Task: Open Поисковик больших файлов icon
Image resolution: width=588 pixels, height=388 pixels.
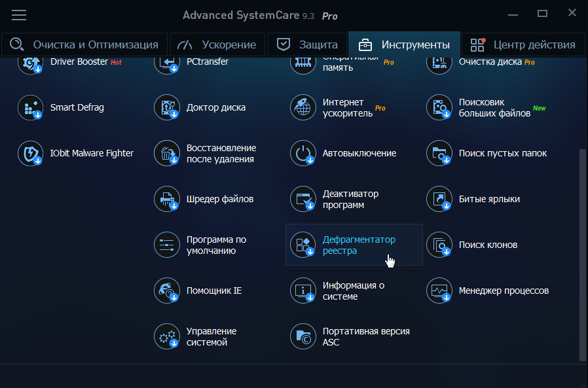Action: 439,107
